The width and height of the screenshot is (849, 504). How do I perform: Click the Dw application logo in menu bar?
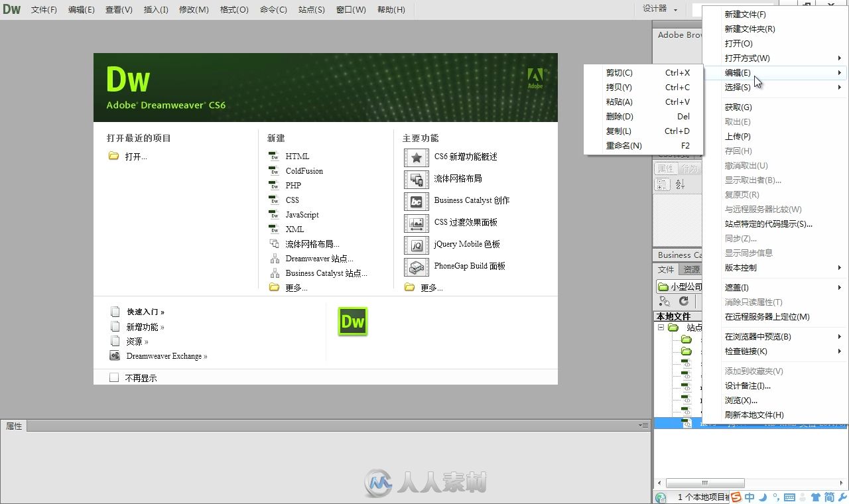(x=12, y=9)
